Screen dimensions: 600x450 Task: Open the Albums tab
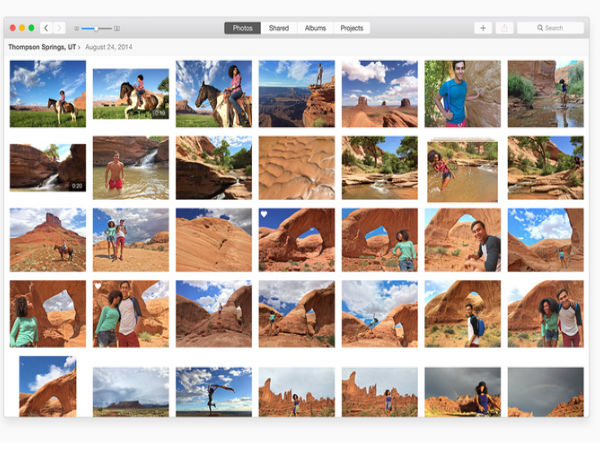coord(315,28)
